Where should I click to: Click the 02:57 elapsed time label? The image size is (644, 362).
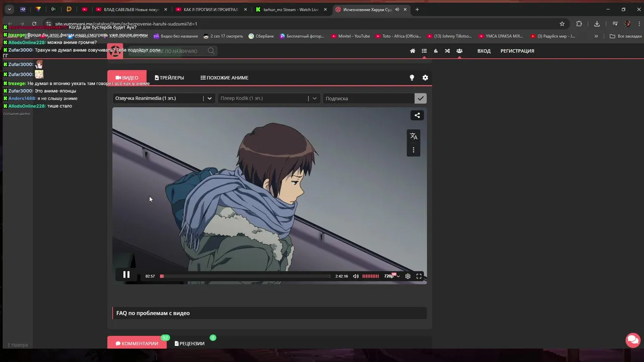pyautogui.click(x=150, y=276)
